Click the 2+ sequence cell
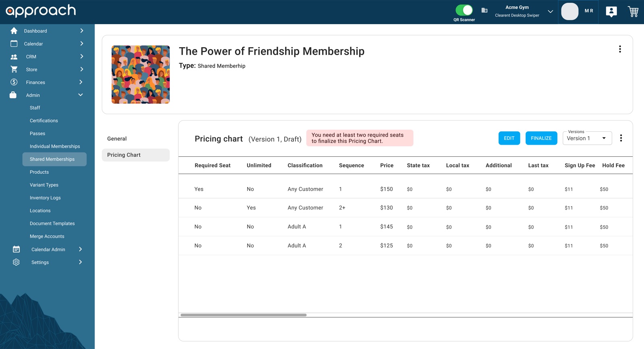 (x=342, y=208)
